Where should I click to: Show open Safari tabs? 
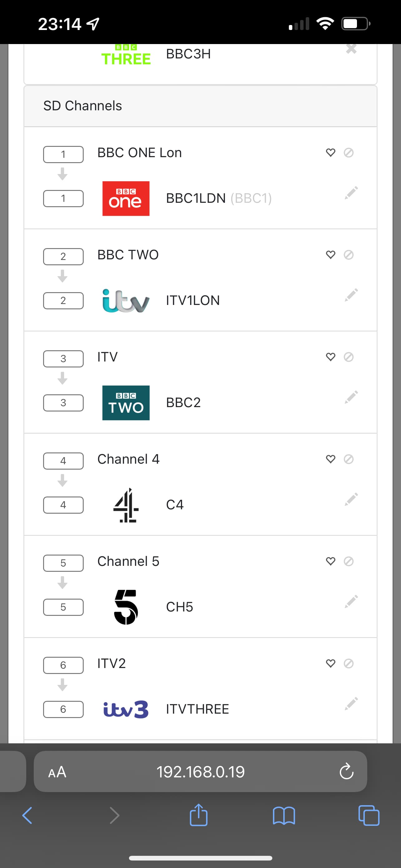369,816
